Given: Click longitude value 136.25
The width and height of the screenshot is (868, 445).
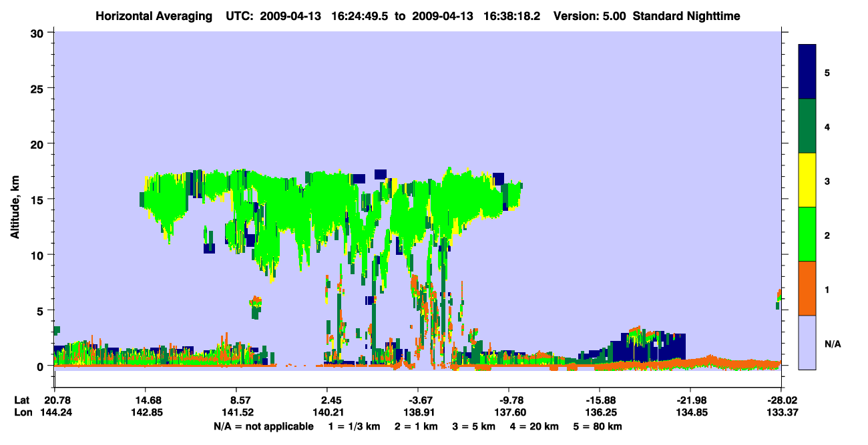Looking at the screenshot, I should (600, 412).
